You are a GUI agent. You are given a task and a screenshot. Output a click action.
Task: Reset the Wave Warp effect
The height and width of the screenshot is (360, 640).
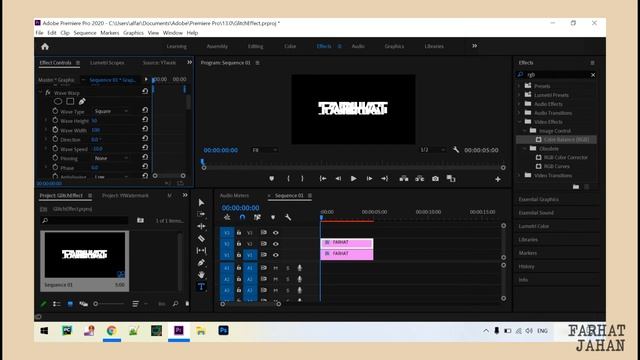pos(145,91)
